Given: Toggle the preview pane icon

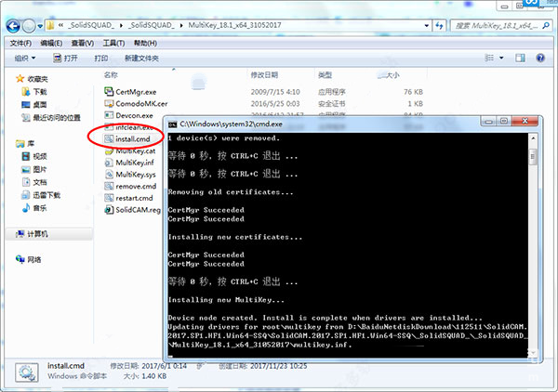Looking at the screenshot, I should pos(520,58).
